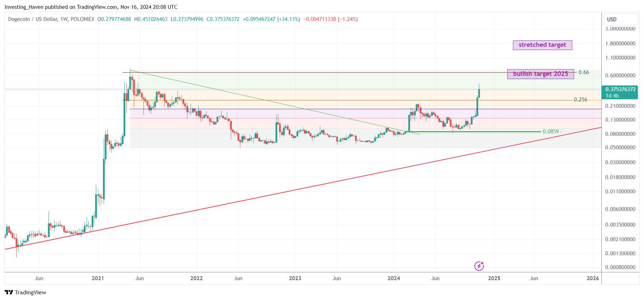Click the 3.000000000 price axis label
Viewport: 644px width, 300px height.
tap(620, 29)
